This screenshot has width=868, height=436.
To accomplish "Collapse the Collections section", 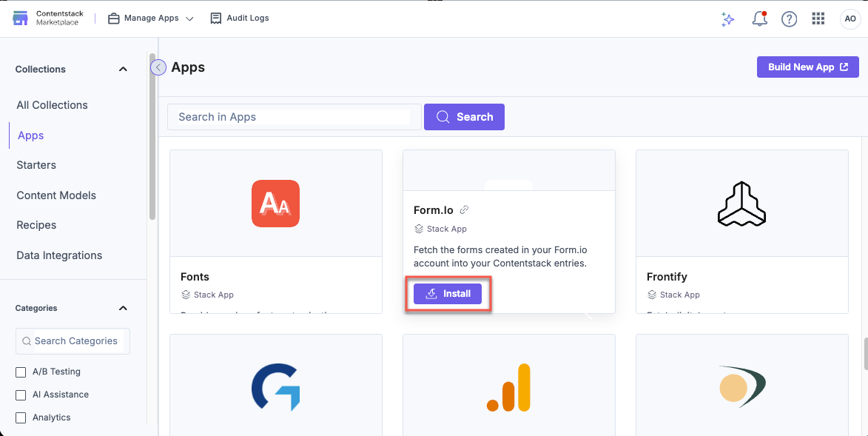I will pyautogui.click(x=123, y=70).
